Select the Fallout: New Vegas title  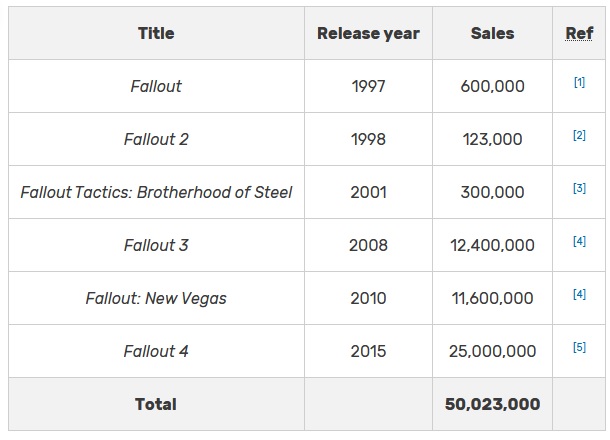[156, 298]
